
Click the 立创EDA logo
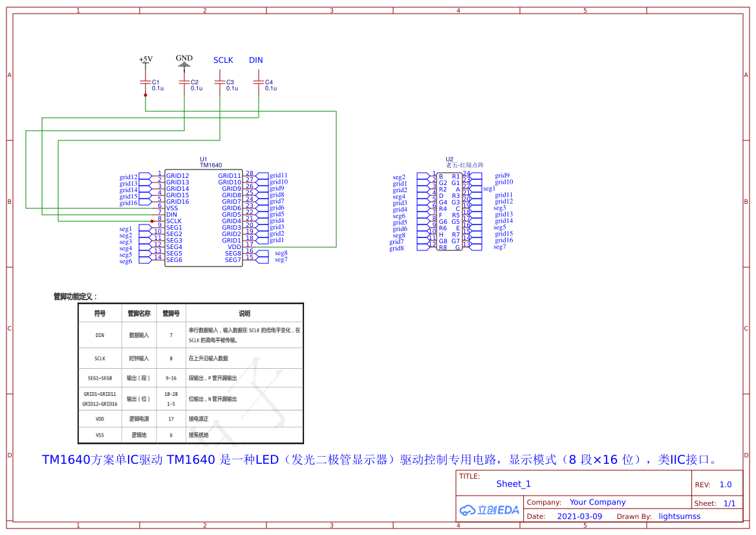[x=490, y=510]
